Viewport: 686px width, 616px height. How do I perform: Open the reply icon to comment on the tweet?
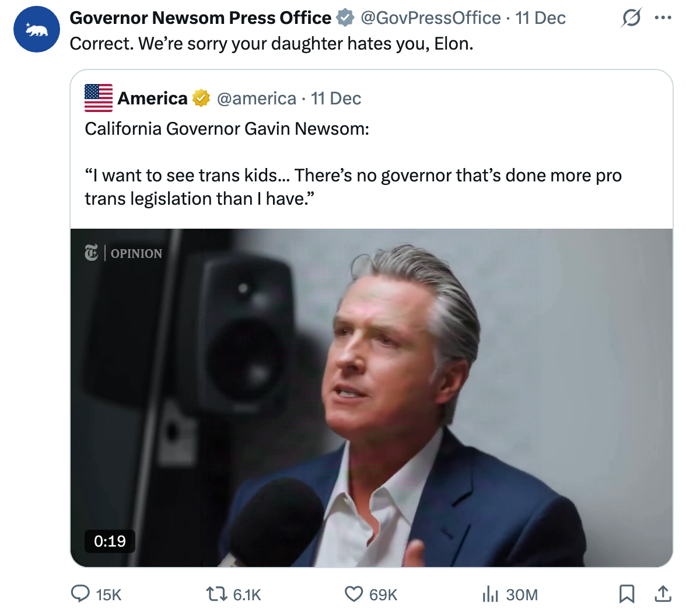point(81,594)
